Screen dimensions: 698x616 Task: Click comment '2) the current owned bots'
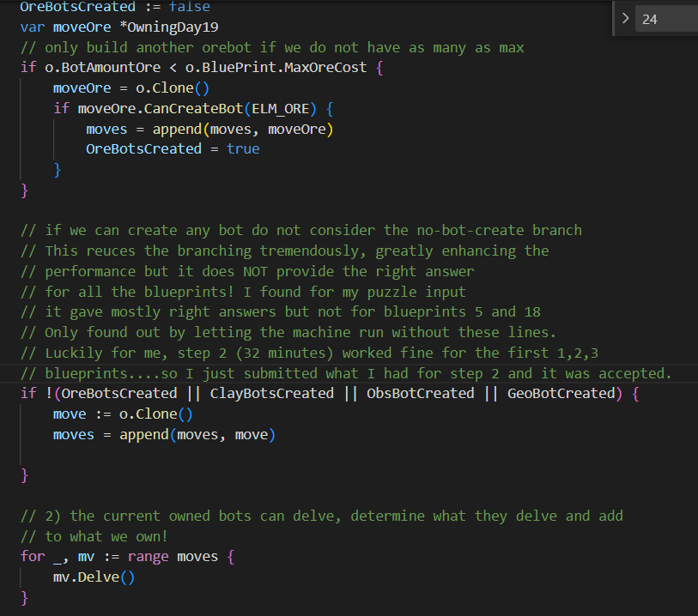[x=321, y=516]
